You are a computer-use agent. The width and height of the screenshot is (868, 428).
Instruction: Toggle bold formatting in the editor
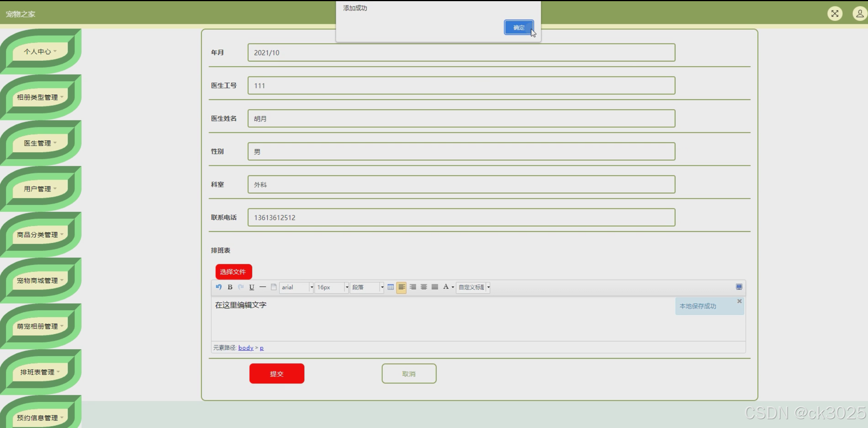230,287
